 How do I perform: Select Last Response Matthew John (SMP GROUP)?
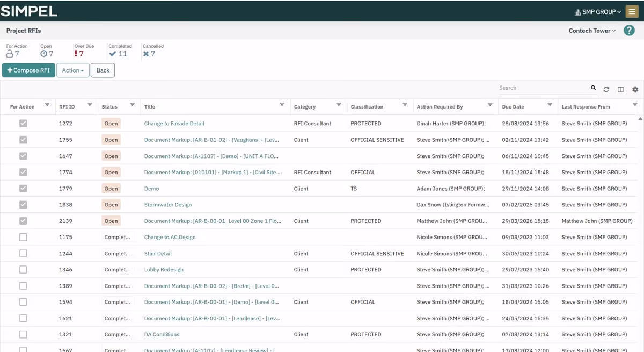(x=597, y=221)
